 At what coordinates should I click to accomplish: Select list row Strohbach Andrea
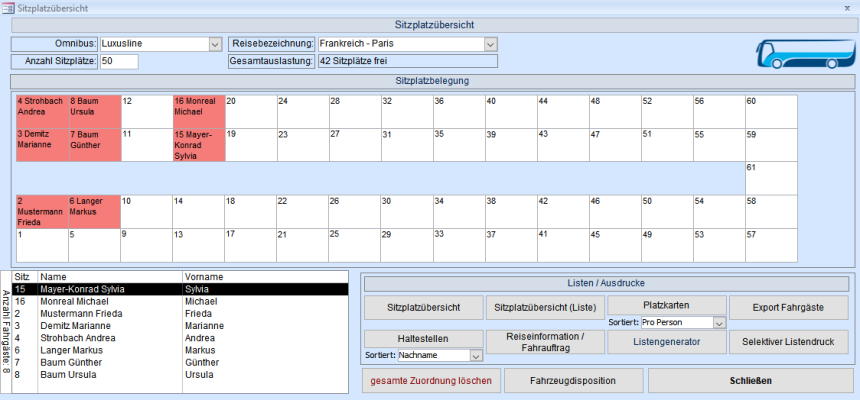pos(180,338)
